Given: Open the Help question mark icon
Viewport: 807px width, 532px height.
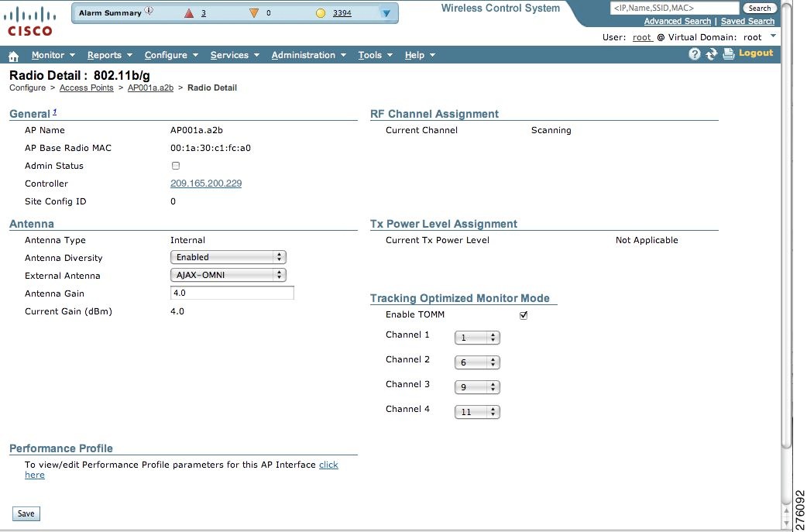Looking at the screenshot, I should click(x=694, y=54).
